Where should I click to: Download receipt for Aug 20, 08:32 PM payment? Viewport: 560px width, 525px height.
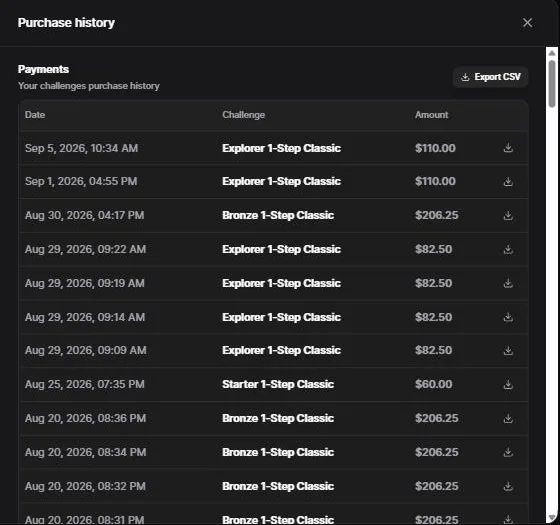[508, 486]
